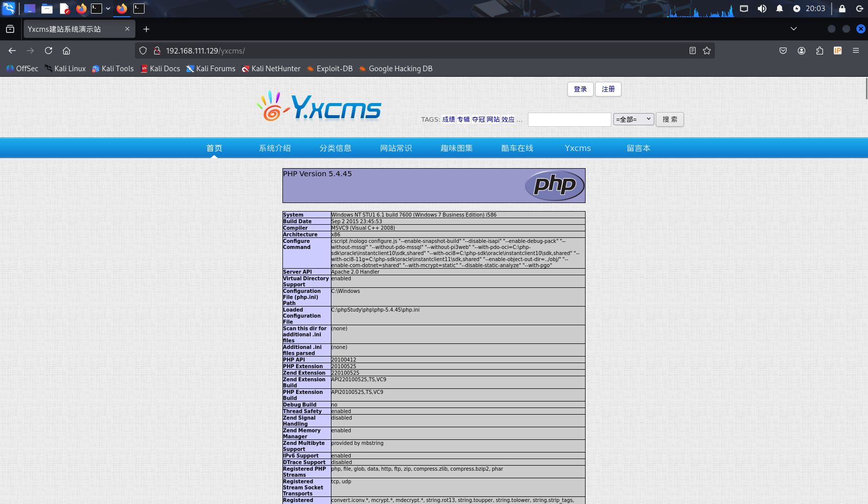Image resolution: width=868 pixels, height=504 pixels.
Task: Open the 网站 tag link
Action: pos(493,120)
